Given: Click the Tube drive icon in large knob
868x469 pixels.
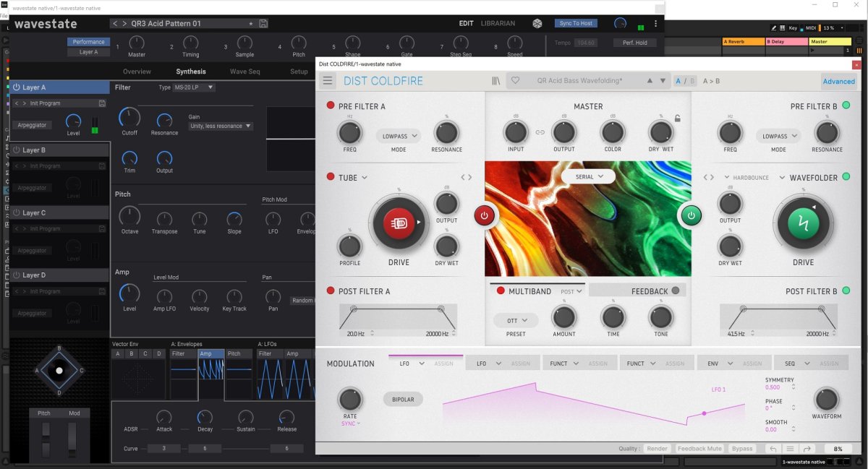Looking at the screenshot, I should (399, 223).
